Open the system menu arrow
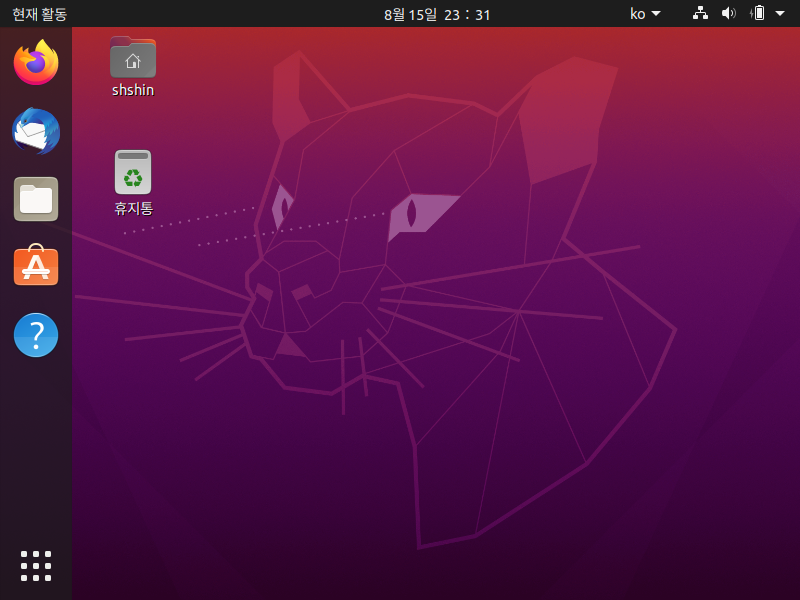This screenshot has width=800, height=600. click(x=780, y=14)
